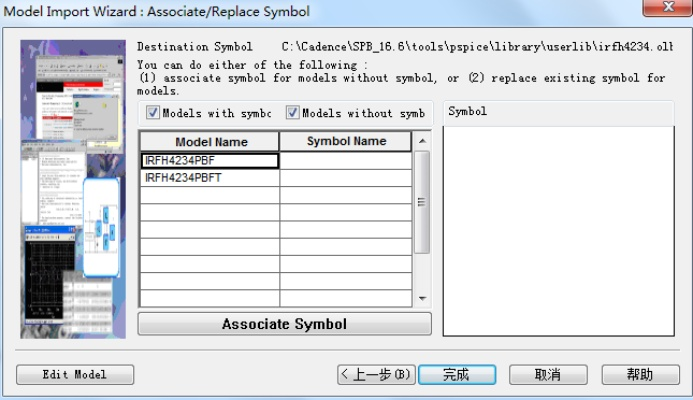This screenshot has width=693, height=400.
Task: Click the Symbol Name cell beside IRFH4234PBFT
Action: [346, 178]
